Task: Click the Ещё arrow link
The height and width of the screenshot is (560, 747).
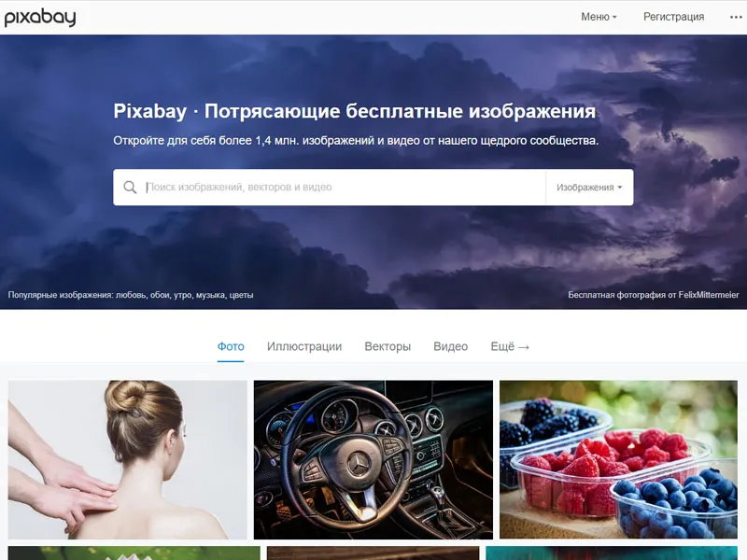Action: click(510, 346)
